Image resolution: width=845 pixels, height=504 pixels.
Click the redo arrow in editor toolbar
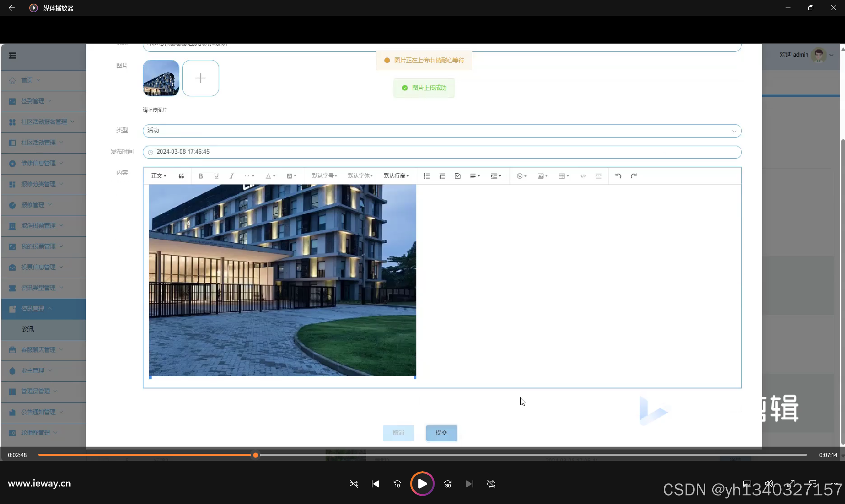[633, 176]
